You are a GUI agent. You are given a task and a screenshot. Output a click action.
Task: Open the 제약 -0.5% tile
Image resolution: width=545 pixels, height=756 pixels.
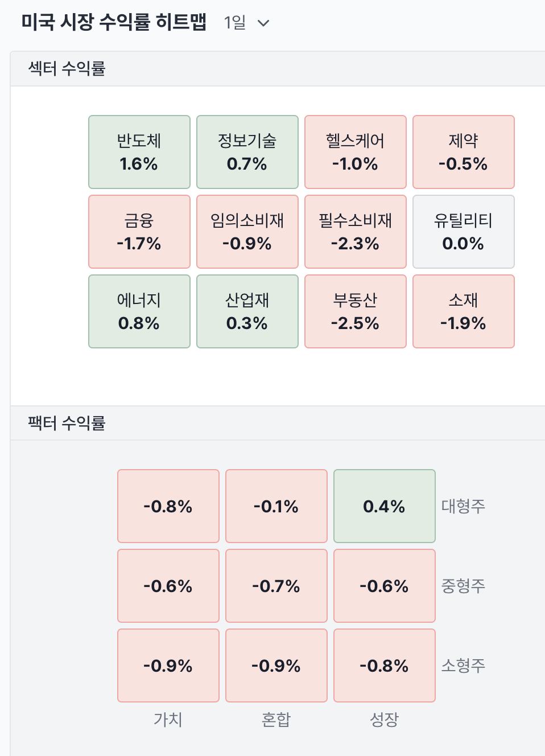pos(464,152)
